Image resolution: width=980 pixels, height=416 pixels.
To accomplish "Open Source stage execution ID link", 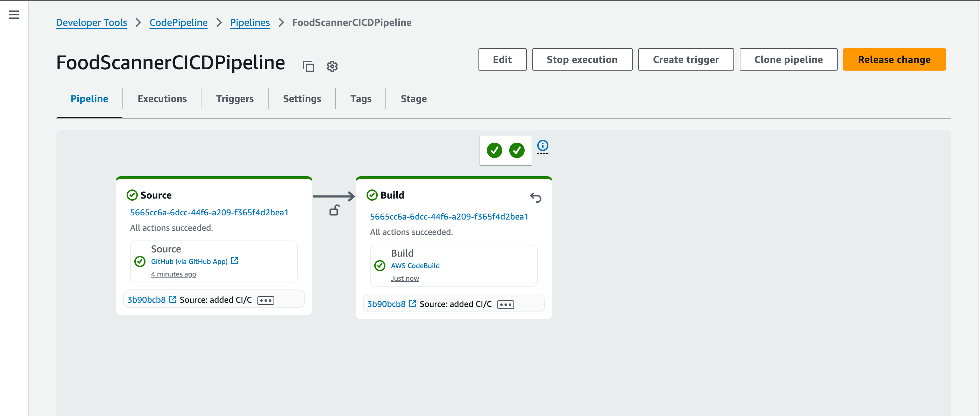I will (209, 213).
